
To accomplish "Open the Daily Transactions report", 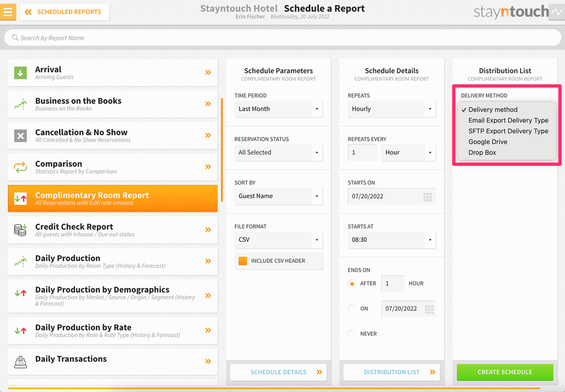I will tap(113, 362).
